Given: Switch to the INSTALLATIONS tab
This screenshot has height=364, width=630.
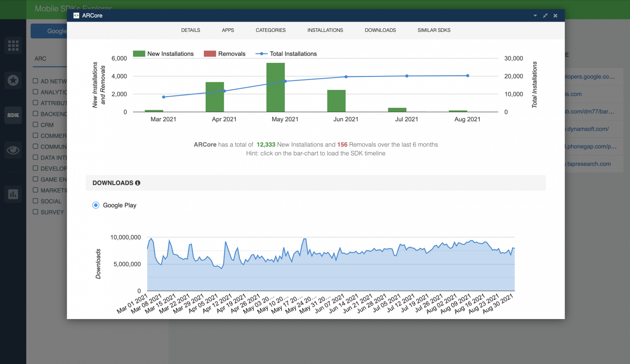Looking at the screenshot, I should [x=325, y=30].
